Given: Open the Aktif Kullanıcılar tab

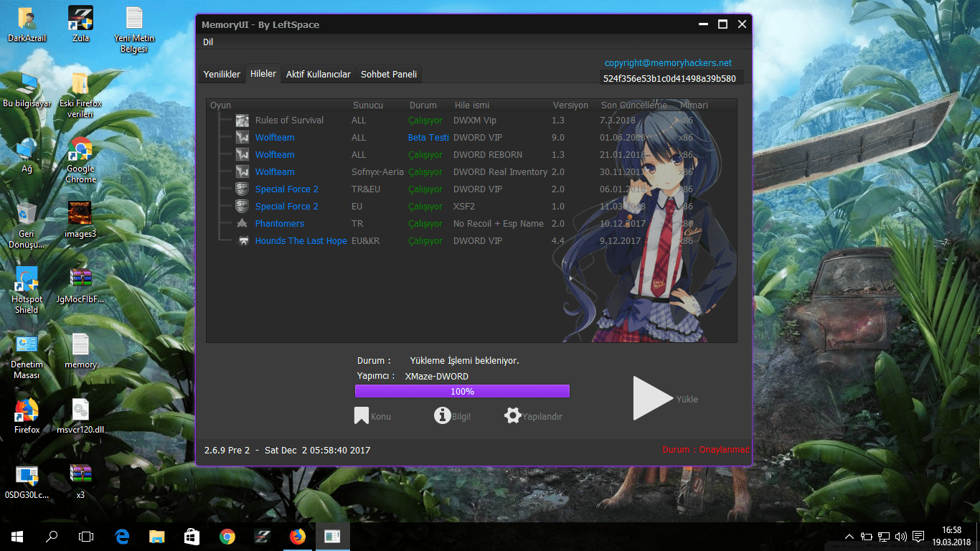Looking at the screenshot, I should coord(319,75).
